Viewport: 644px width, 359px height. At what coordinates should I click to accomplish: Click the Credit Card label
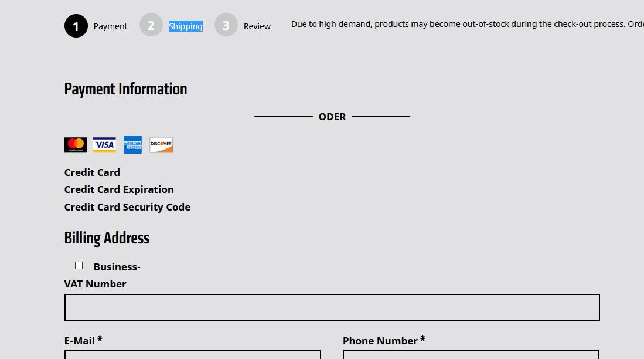pyautogui.click(x=92, y=172)
